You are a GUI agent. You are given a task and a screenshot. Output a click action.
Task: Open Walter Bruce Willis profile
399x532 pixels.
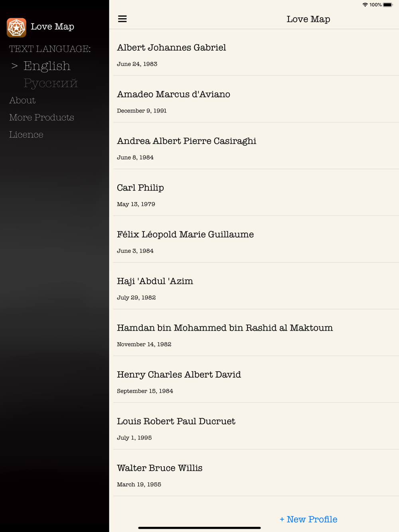256,473
